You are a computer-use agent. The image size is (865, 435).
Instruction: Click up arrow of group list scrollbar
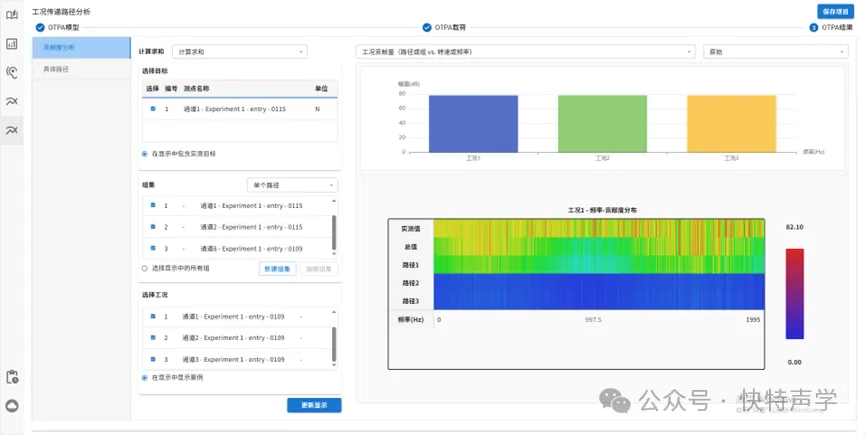coord(334,201)
